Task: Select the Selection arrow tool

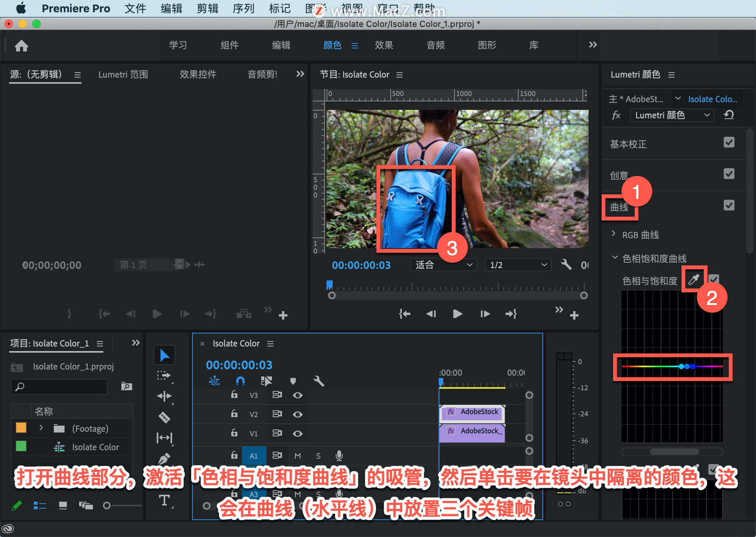Action: coord(164,355)
